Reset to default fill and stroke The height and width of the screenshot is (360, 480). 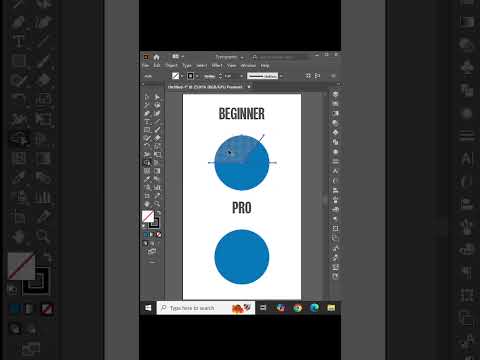click(x=144, y=226)
